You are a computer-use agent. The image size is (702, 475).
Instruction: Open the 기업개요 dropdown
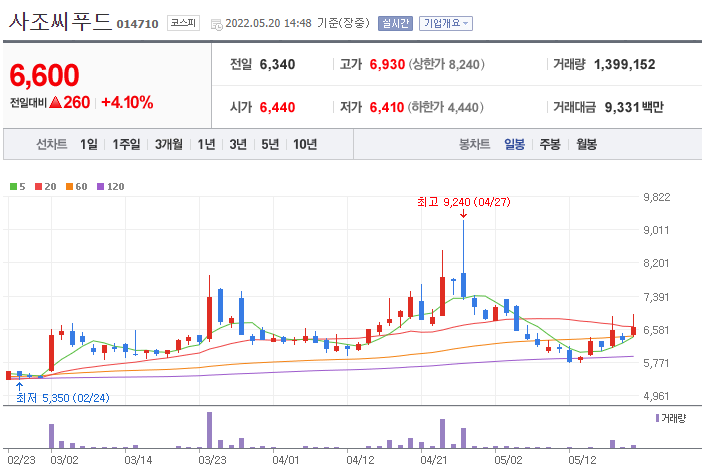coord(446,23)
